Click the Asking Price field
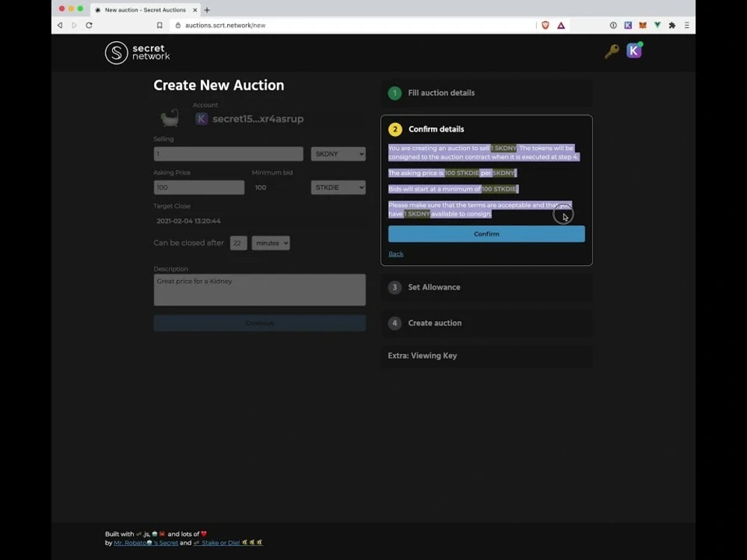 (199, 187)
